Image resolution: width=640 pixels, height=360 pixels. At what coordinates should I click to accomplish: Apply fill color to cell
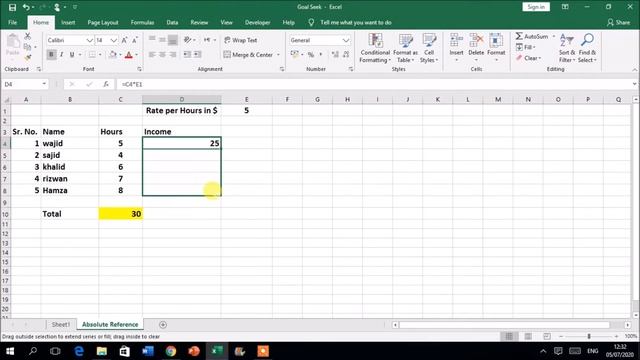point(113,55)
